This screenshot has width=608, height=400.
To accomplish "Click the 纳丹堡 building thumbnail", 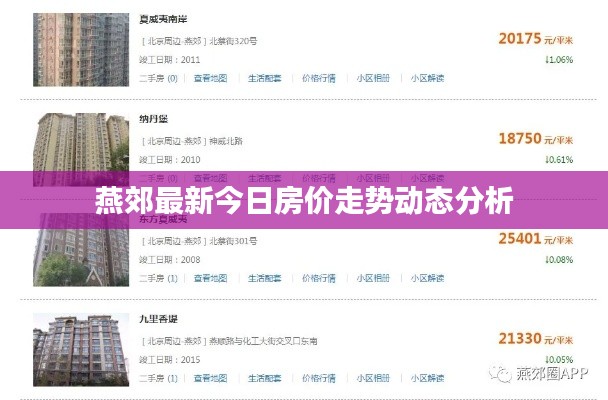I will pyautogui.click(x=81, y=142).
